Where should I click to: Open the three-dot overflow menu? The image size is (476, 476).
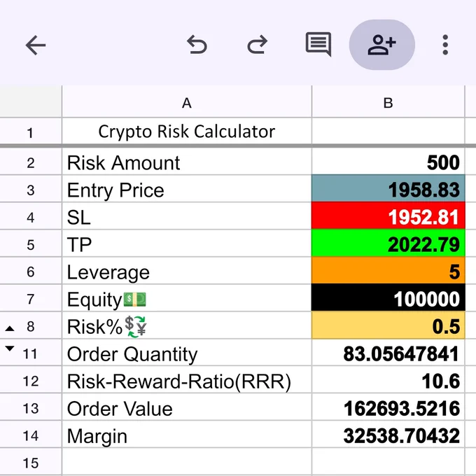445,45
